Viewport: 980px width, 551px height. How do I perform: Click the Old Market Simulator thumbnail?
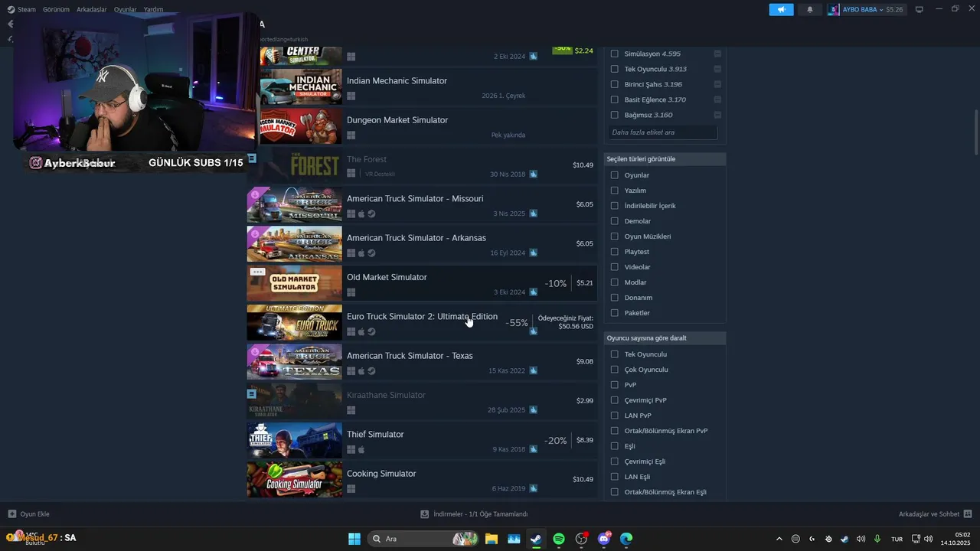click(x=294, y=284)
